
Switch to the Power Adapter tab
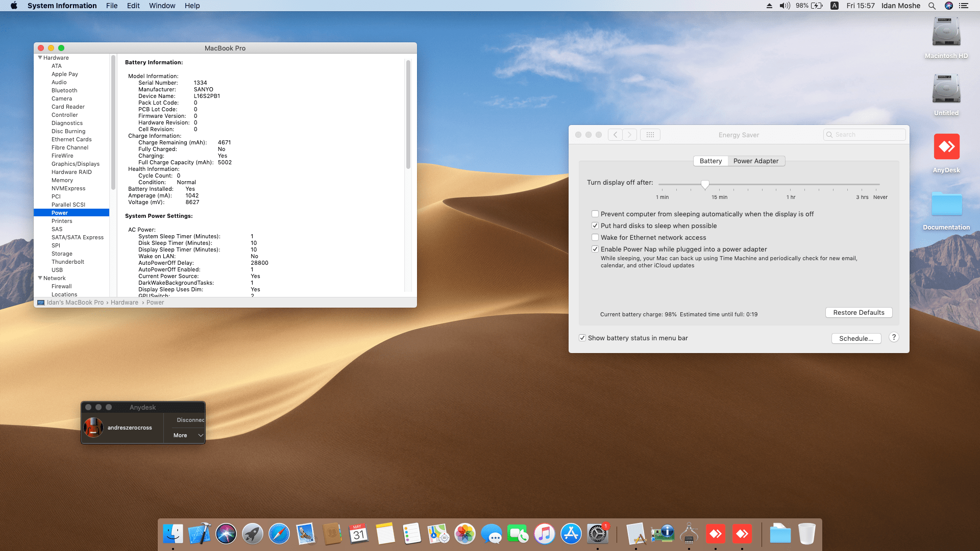tap(756, 161)
